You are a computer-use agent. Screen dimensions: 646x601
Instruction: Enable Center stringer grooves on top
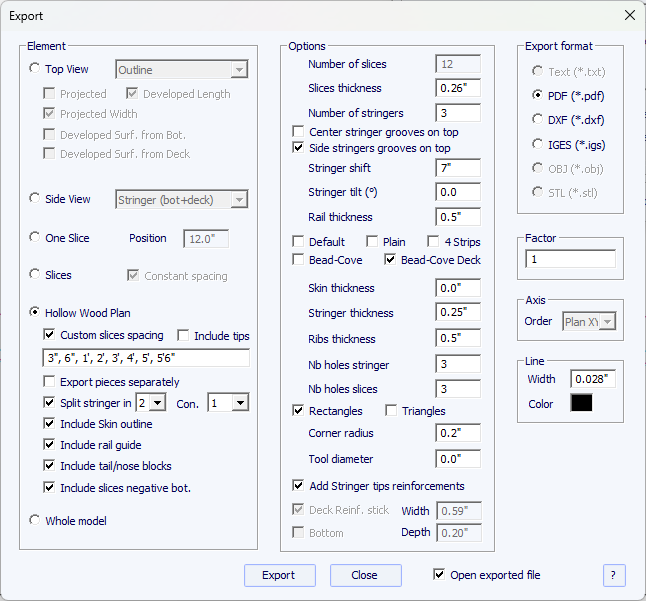[299, 132]
